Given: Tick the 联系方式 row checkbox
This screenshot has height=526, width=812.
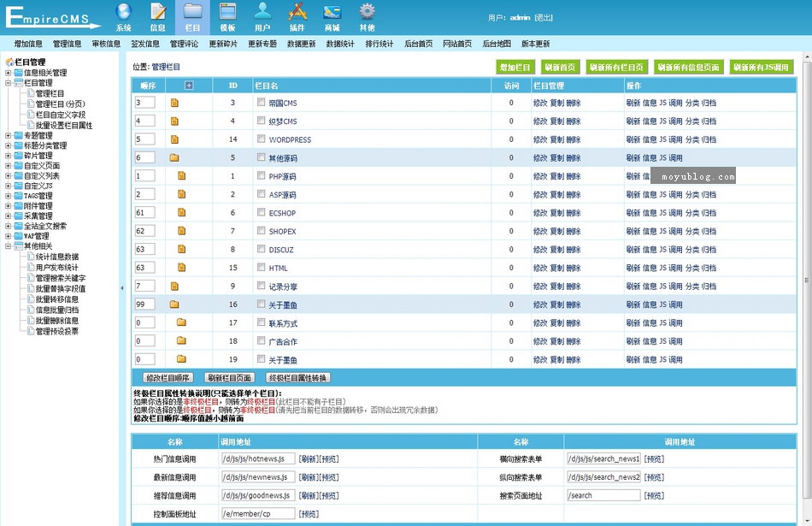Looking at the screenshot, I should coord(261,322).
